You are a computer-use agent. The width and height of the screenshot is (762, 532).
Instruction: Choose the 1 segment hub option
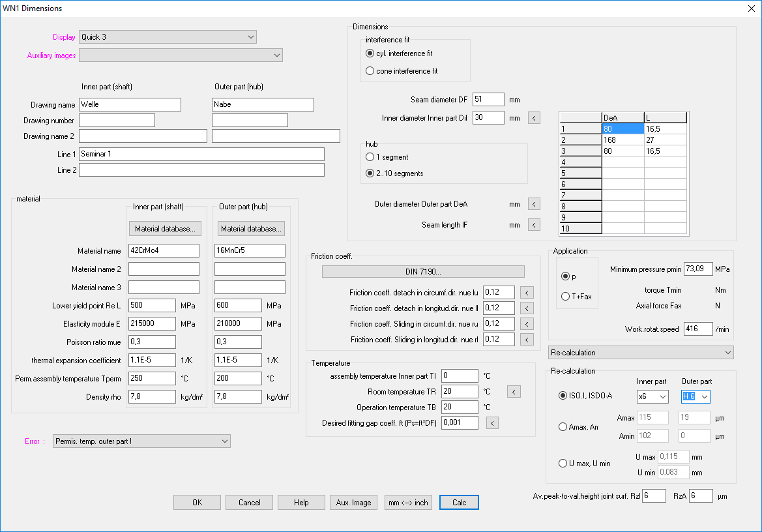pos(370,157)
